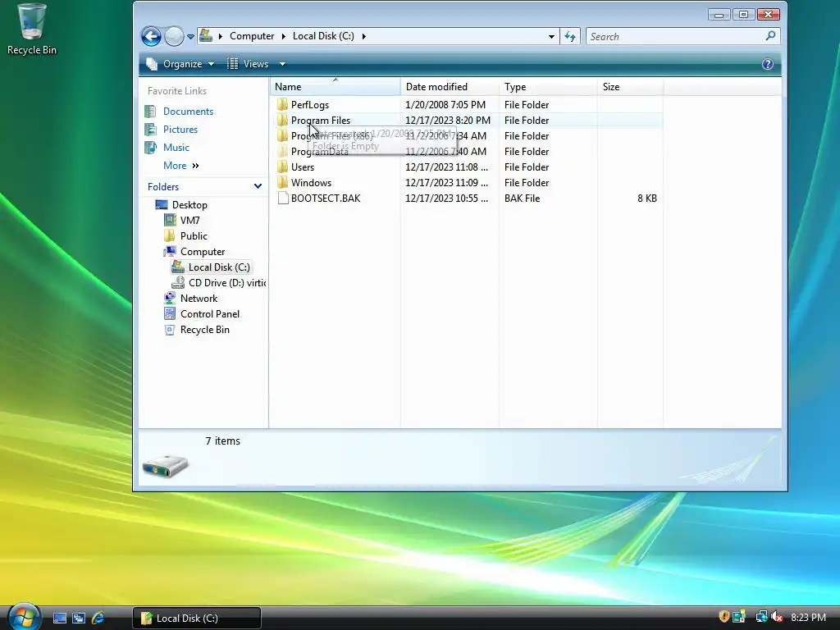
Task: Show More favorite links
Action: coord(181,166)
